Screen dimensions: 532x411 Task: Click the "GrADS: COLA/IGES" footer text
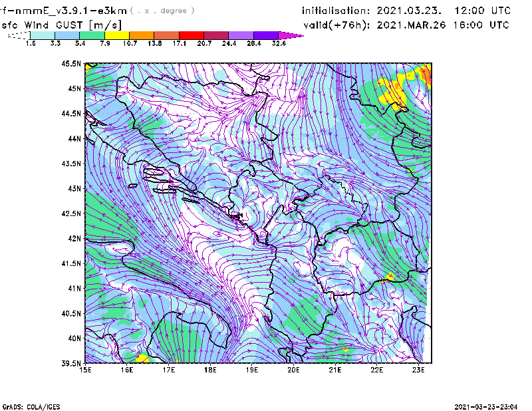(31, 407)
